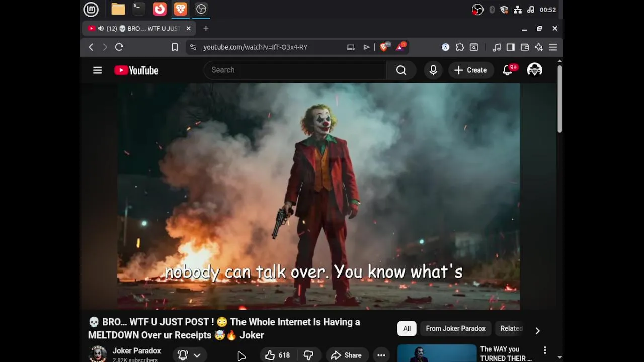Focus the youtube.com address bar URL

(255, 47)
